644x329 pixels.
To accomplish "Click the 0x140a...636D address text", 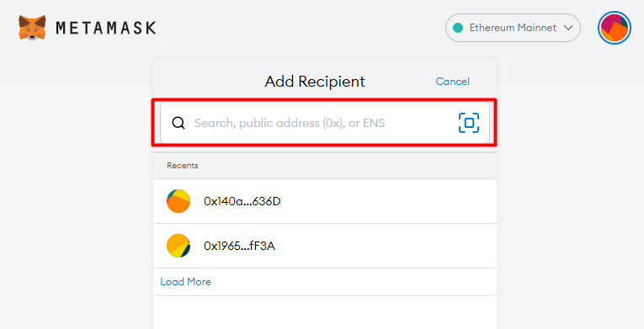I will click(x=242, y=201).
